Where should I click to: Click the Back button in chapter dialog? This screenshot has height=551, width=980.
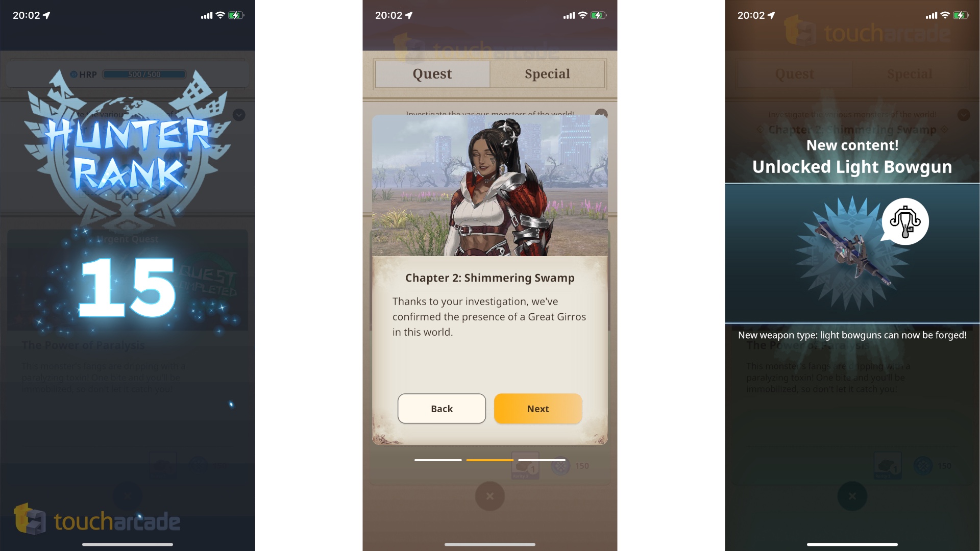point(441,408)
